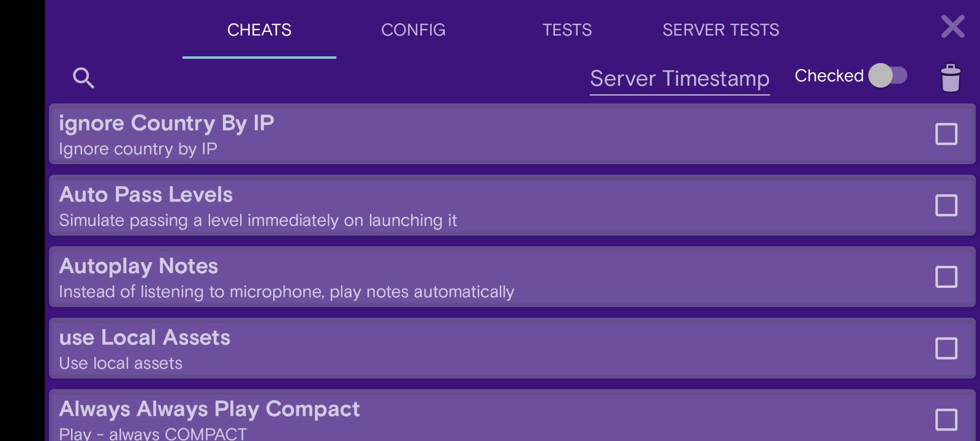The image size is (980, 441).
Task: Select the CHEATS tab
Action: click(259, 30)
